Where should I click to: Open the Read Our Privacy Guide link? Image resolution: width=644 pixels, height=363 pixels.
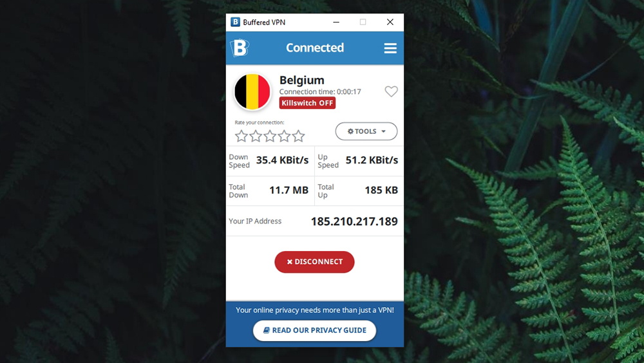coord(315,331)
